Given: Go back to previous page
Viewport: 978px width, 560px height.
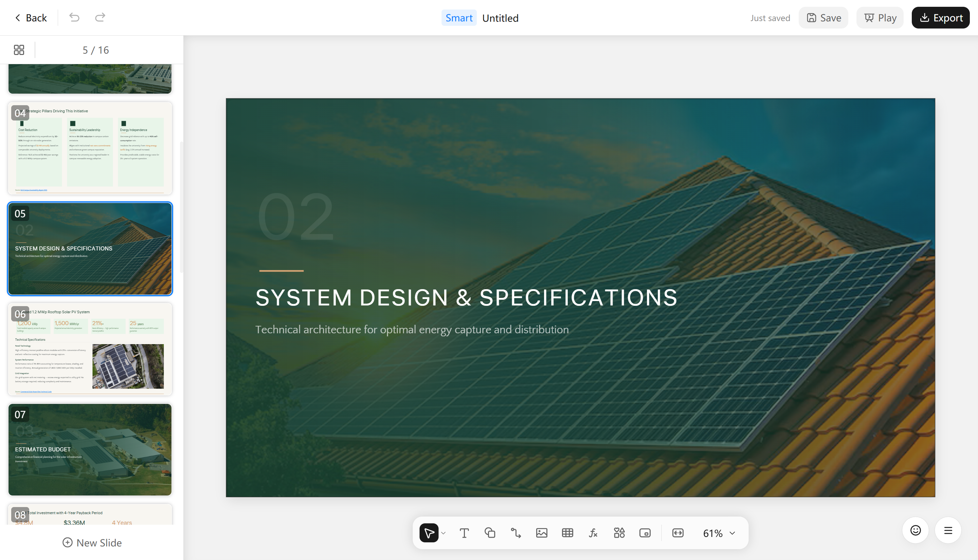Looking at the screenshot, I should coord(31,18).
